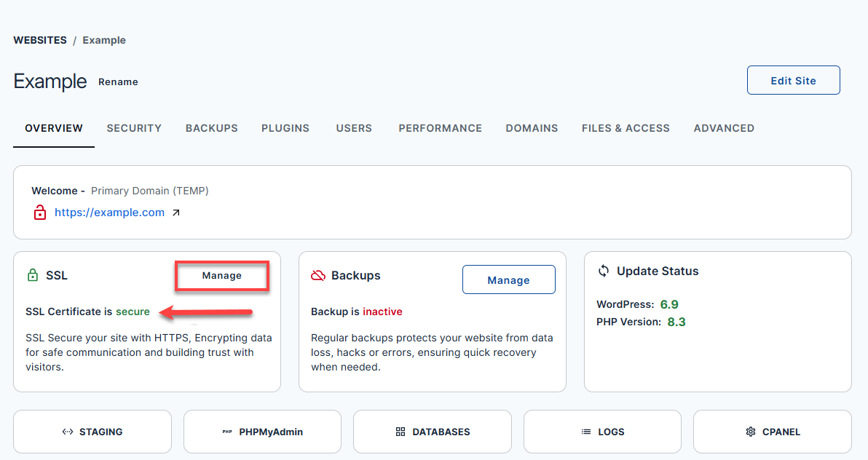Open the STAGING button
The width and height of the screenshot is (868, 460).
pyautogui.click(x=92, y=432)
